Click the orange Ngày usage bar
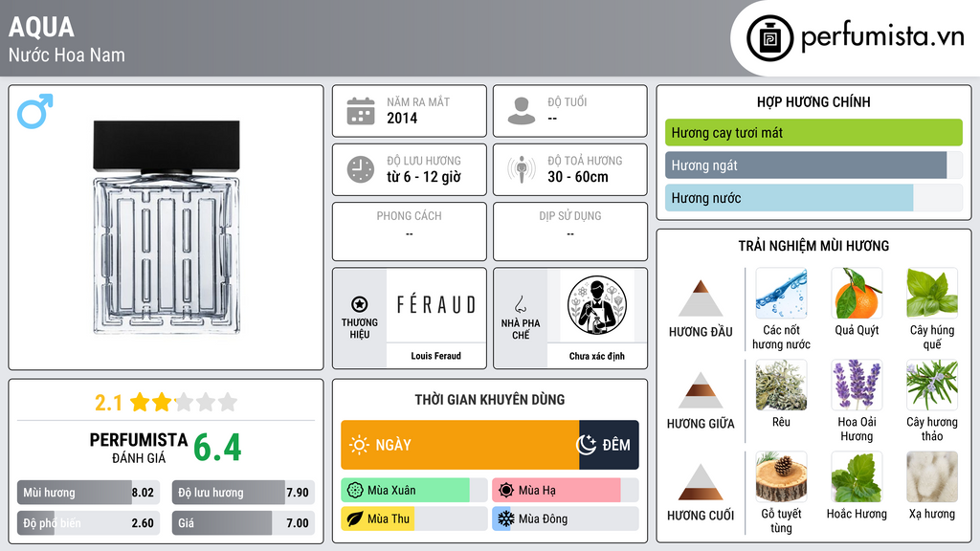980x551 pixels. pos(460,445)
